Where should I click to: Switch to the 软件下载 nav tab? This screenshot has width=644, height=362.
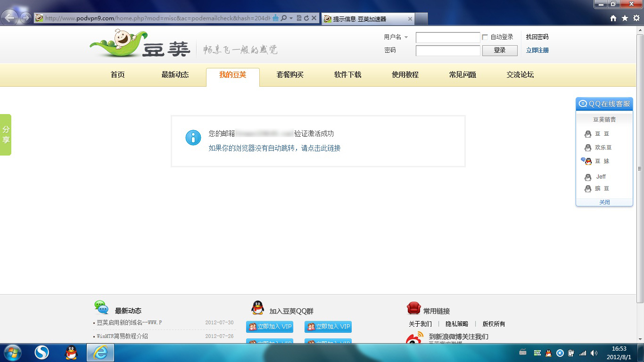tap(348, 75)
